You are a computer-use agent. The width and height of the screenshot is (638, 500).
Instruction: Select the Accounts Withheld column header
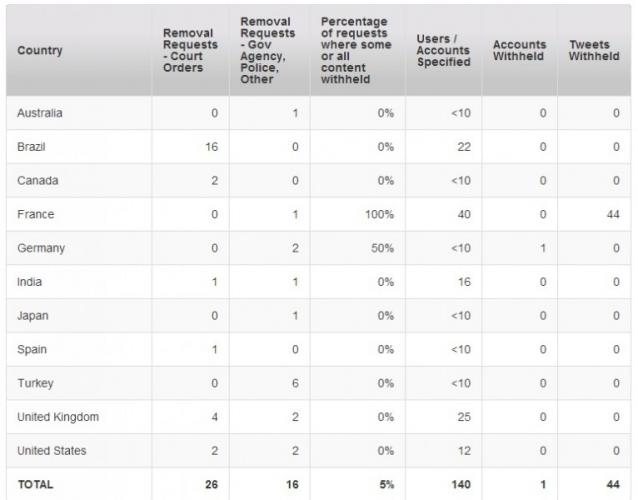click(519, 50)
